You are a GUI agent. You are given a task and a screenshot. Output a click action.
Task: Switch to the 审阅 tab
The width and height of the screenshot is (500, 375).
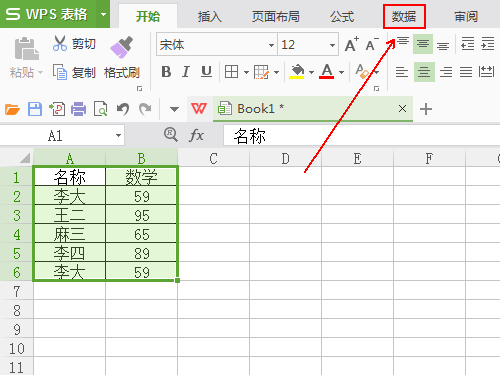(x=466, y=16)
